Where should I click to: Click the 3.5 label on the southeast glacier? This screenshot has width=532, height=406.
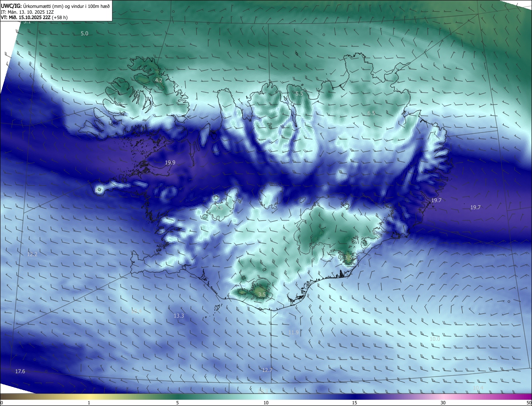click(348, 258)
